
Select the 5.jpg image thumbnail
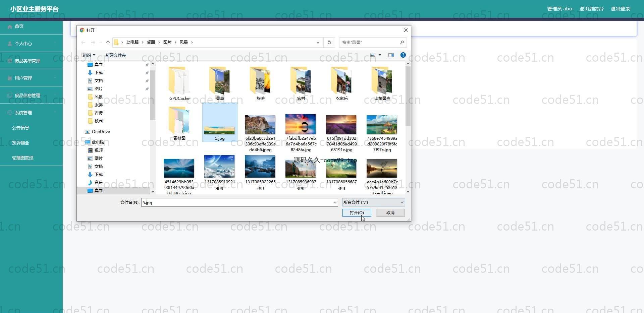[220, 122]
